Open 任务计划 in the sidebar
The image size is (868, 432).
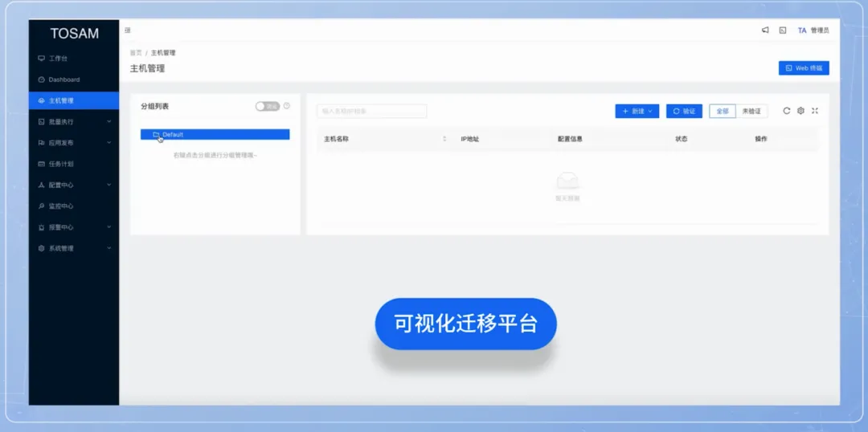[74, 164]
